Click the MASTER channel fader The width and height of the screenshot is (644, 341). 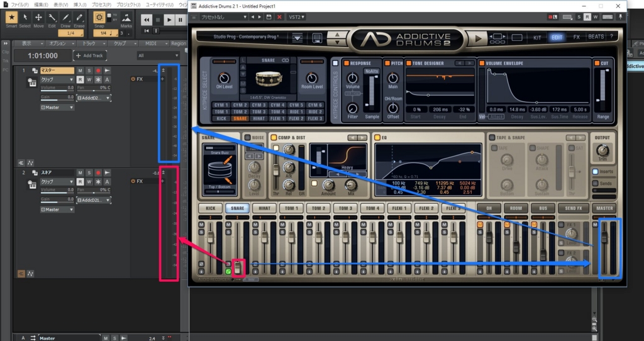(x=604, y=237)
